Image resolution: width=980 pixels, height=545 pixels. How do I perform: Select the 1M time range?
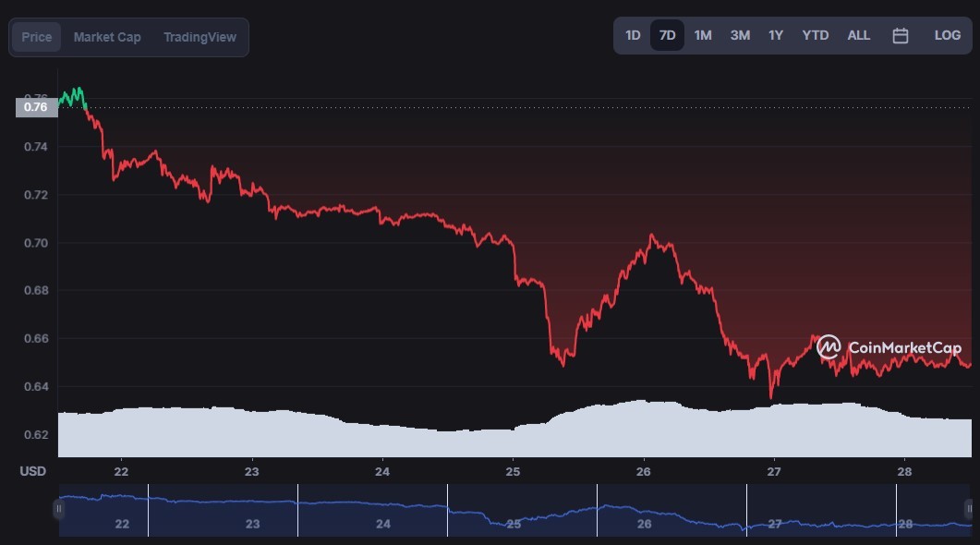tap(703, 36)
